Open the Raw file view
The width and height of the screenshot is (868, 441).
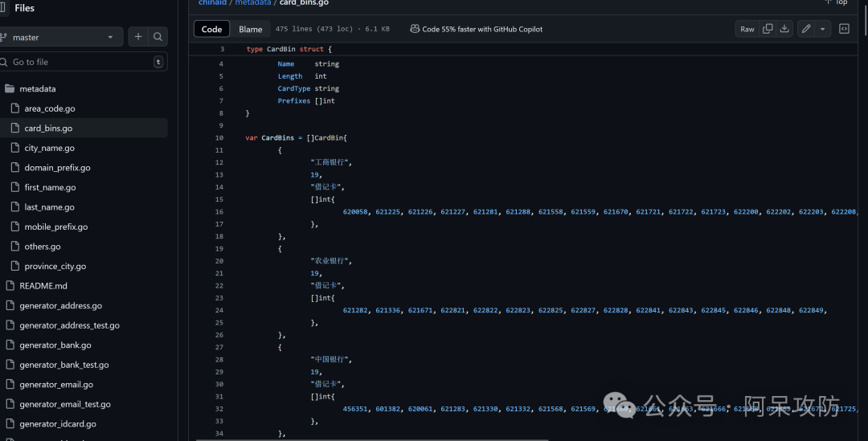747,29
